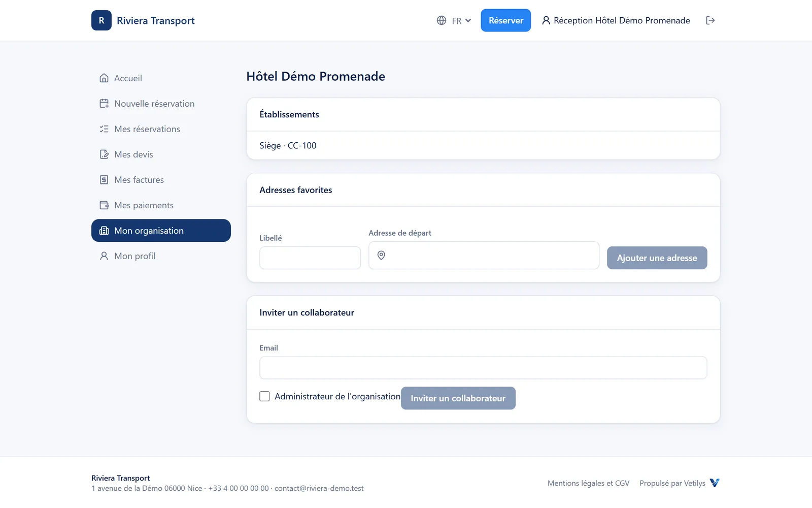Click Propulsé par Vetilys link

pos(672,483)
